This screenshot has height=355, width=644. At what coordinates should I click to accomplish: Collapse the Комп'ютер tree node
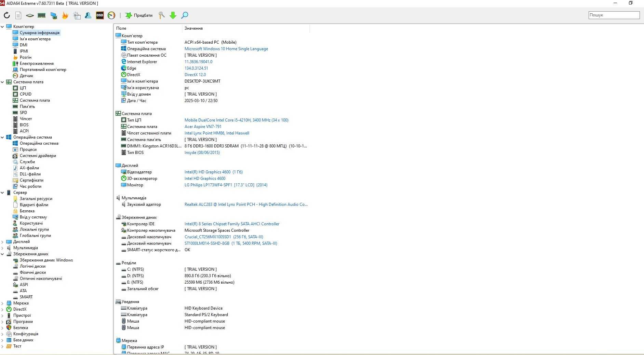[x=2, y=27]
